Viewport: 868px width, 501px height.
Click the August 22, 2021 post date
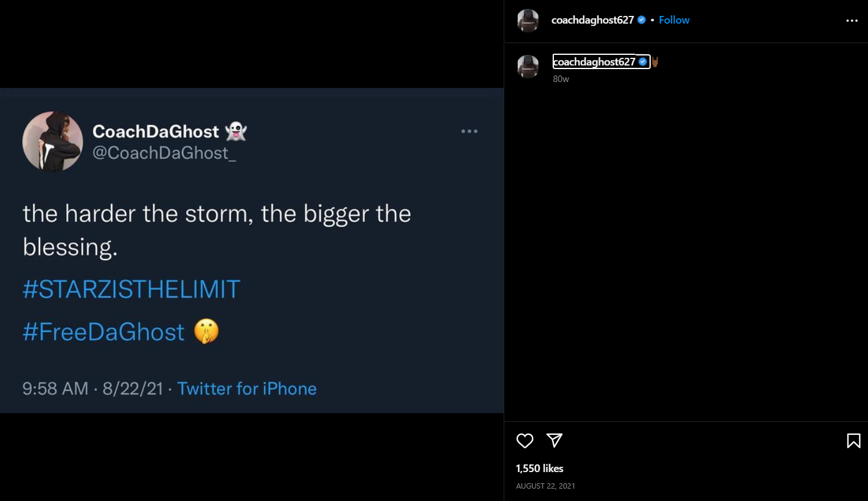coord(545,486)
